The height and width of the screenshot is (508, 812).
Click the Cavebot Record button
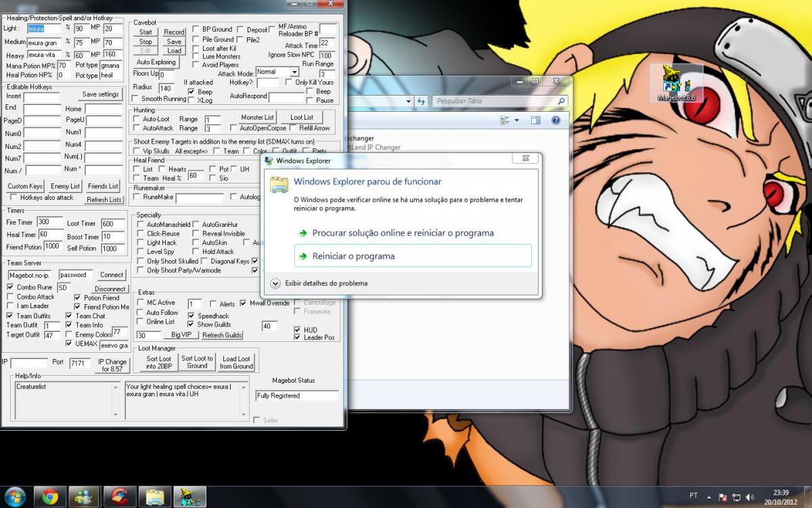click(174, 32)
